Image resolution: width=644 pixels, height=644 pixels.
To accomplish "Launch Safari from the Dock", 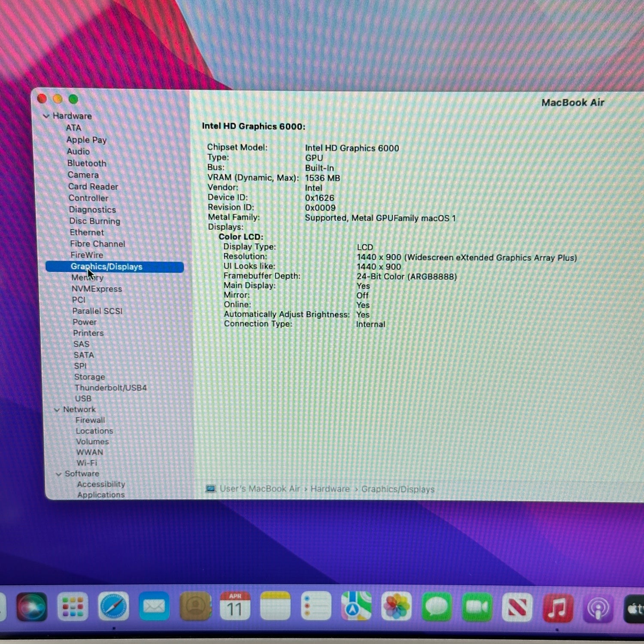I will point(113,607).
